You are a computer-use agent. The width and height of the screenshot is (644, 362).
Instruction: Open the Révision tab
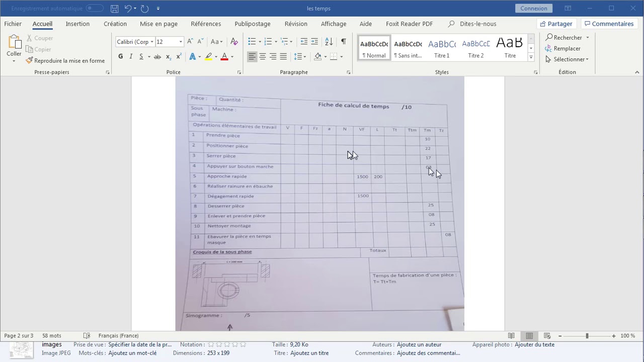click(296, 24)
